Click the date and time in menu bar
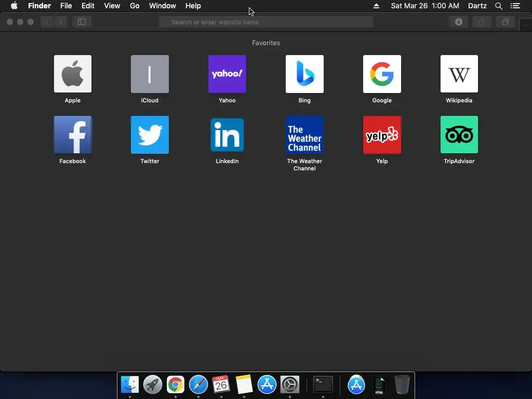Image resolution: width=532 pixels, height=399 pixels. pos(425,6)
